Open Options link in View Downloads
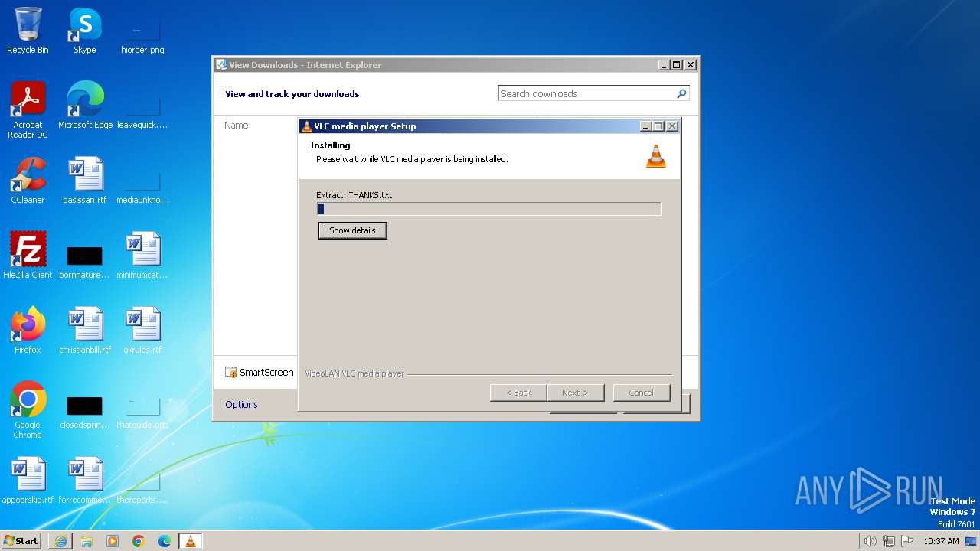Viewport: 980px width, 551px height. coord(241,405)
